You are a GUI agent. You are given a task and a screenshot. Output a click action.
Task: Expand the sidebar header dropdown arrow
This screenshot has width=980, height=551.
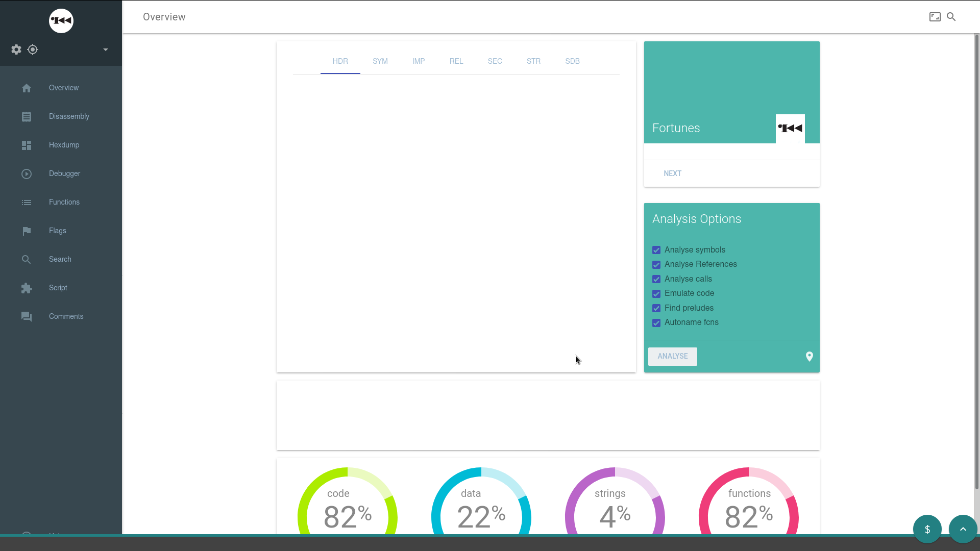(106, 49)
